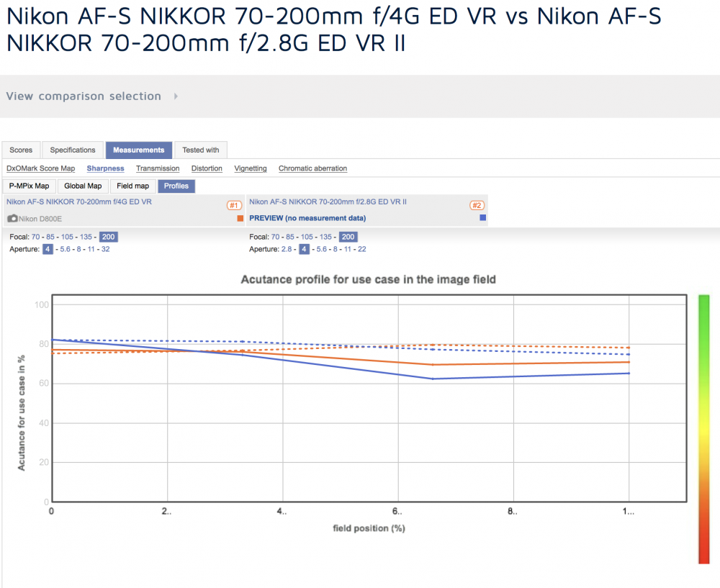The height and width of the screenshot is (588, 720).
Task: Click the #1 lens badge
Action: point(234,205)
